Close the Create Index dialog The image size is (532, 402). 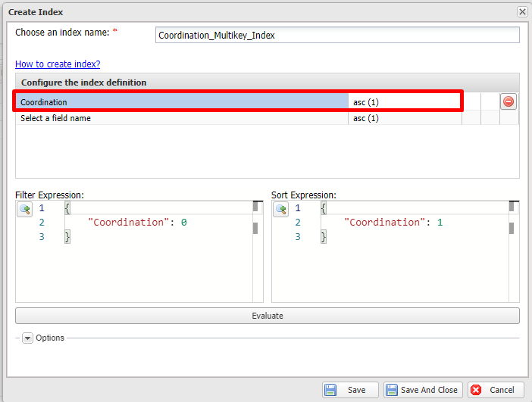pos(522,12)
